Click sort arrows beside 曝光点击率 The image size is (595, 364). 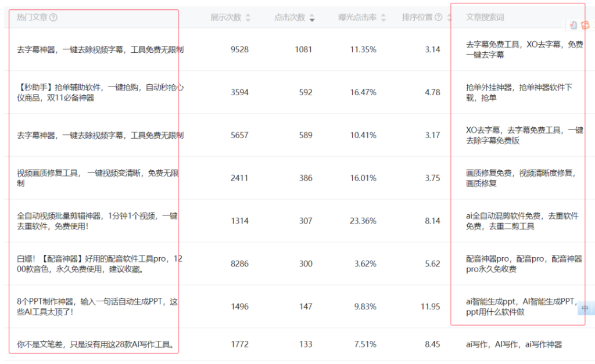pos(383,18)
